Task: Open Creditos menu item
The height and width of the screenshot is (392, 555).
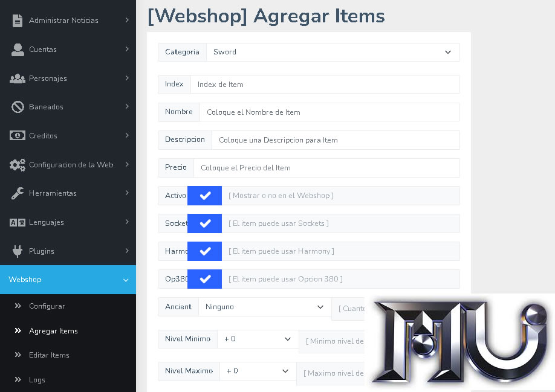Action: (68, 136)
